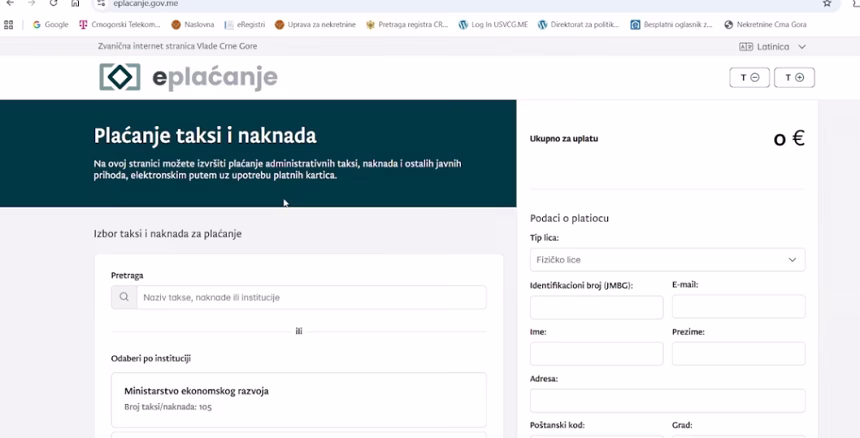The height and width of the screenshot is (438, 860).
Task: Open the browser apps grid icon
Action: [10, 24]
